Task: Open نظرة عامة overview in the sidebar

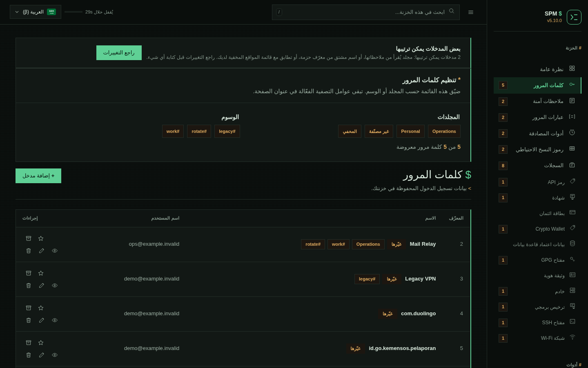Action: click(537, 69)
